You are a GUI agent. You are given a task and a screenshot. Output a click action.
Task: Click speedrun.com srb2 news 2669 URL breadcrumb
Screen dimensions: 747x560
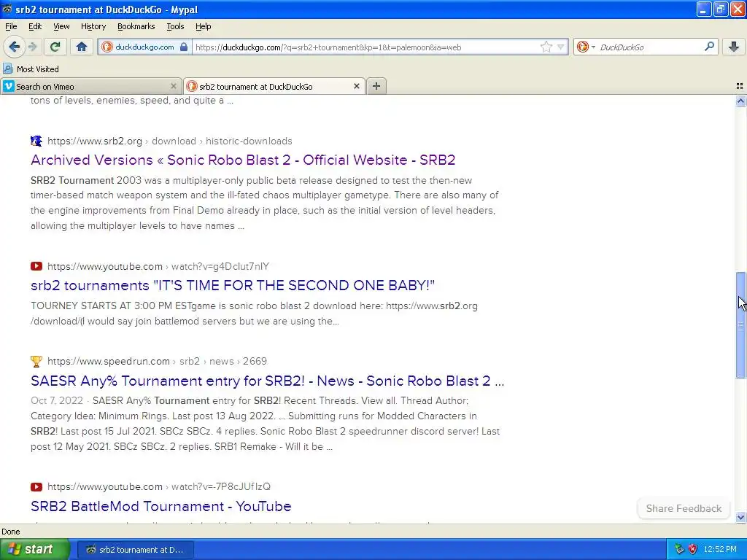[157, 362]
